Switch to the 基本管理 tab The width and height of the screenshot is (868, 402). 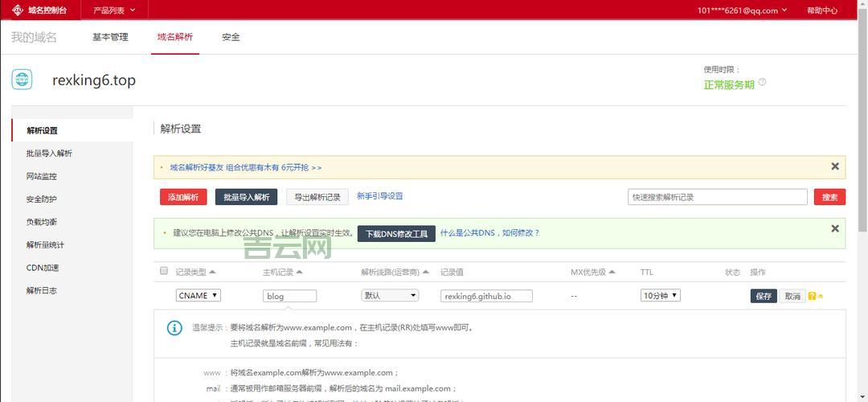110,37
